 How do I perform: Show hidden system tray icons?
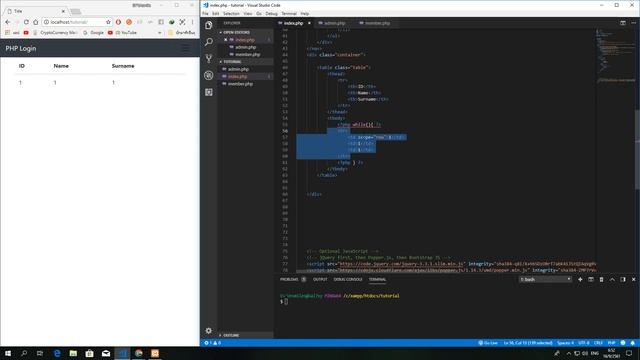pyautogui.click(x=568, y=353)
